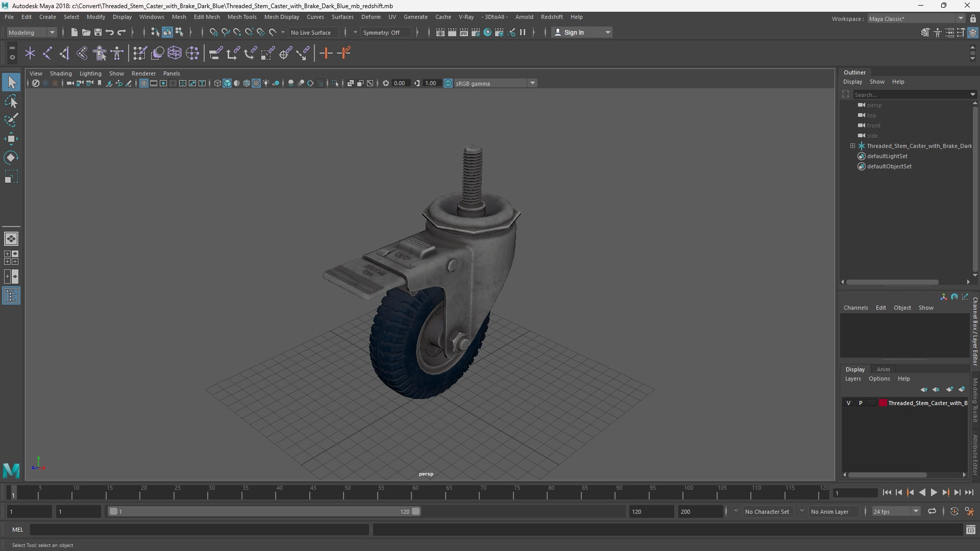Viewport: 980px width, 551px height.
Task: Switch to single perspective layout icon
Action: pyautogui.click(x=11, y=239)
